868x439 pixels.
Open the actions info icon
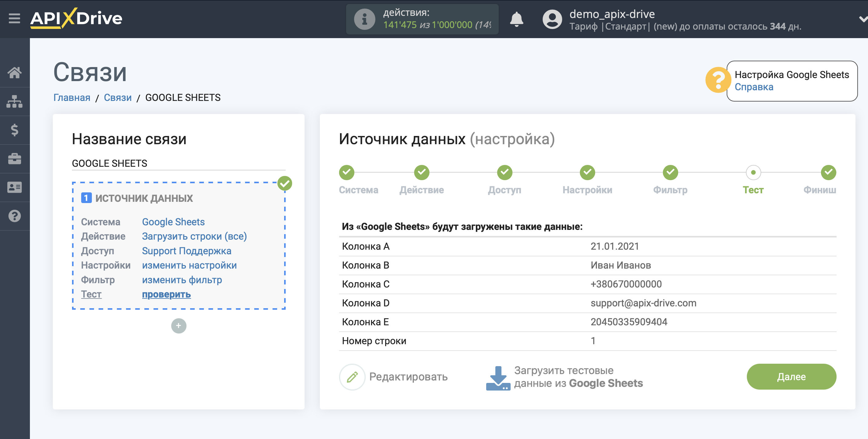point(364,19)
